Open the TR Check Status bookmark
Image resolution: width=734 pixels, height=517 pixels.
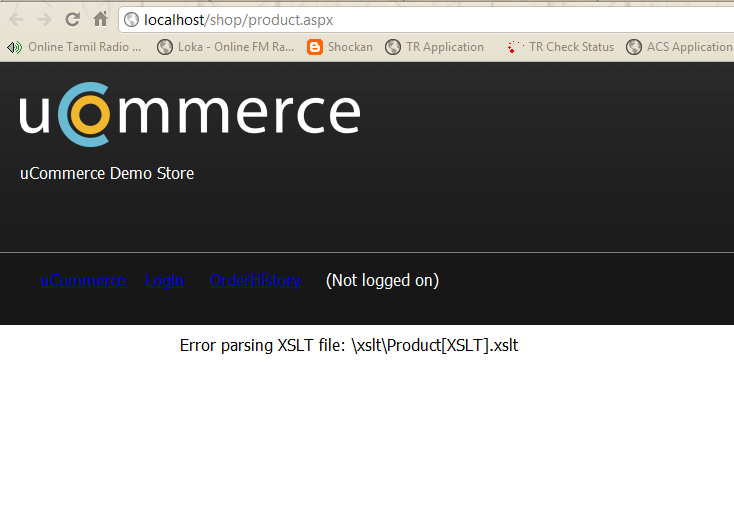coord(560,47)
